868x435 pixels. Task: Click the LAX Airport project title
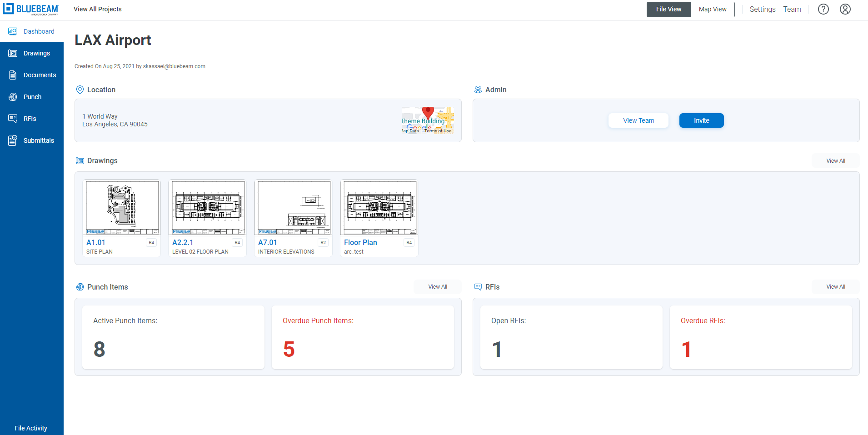coord(113,40)
